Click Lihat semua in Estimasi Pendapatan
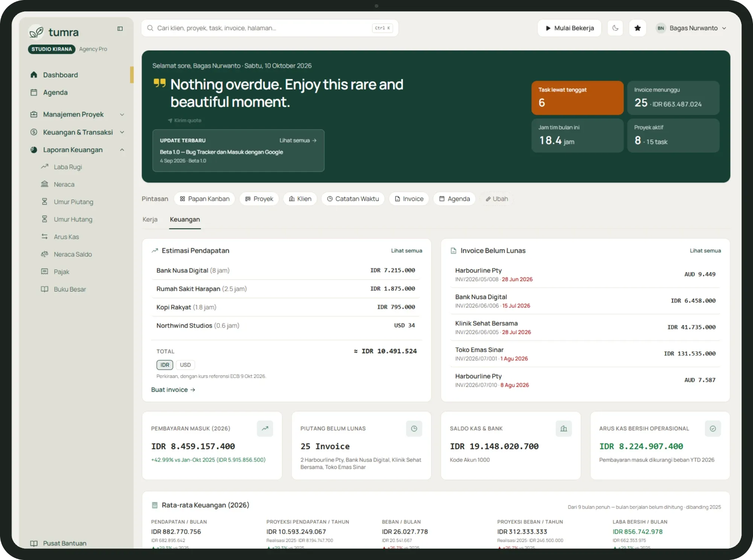Screen dimensions: 753x560 point(407,250)
